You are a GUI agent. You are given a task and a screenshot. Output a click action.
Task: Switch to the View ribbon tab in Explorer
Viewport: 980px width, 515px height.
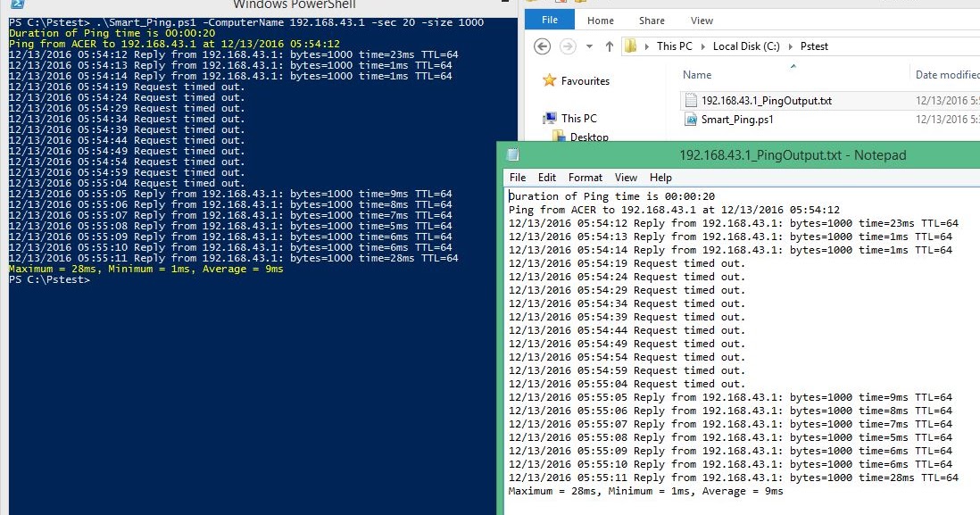coord(702,20)
